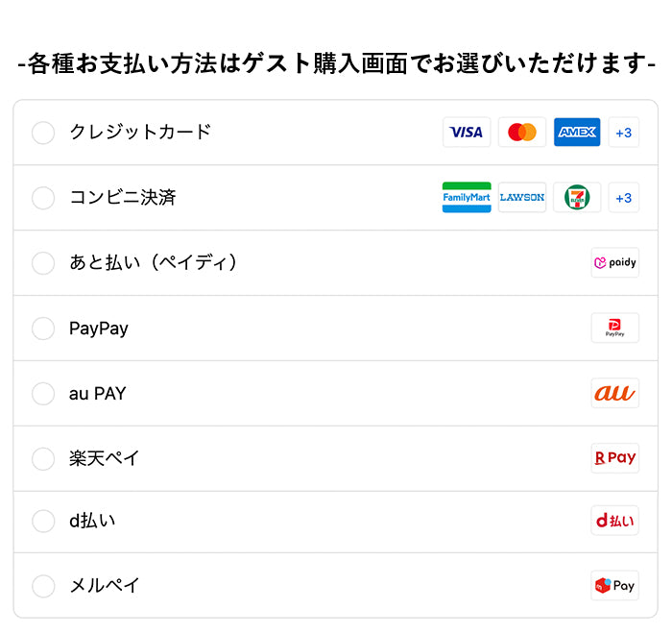Click the AMEX card logo

click(x=577, y=133)
